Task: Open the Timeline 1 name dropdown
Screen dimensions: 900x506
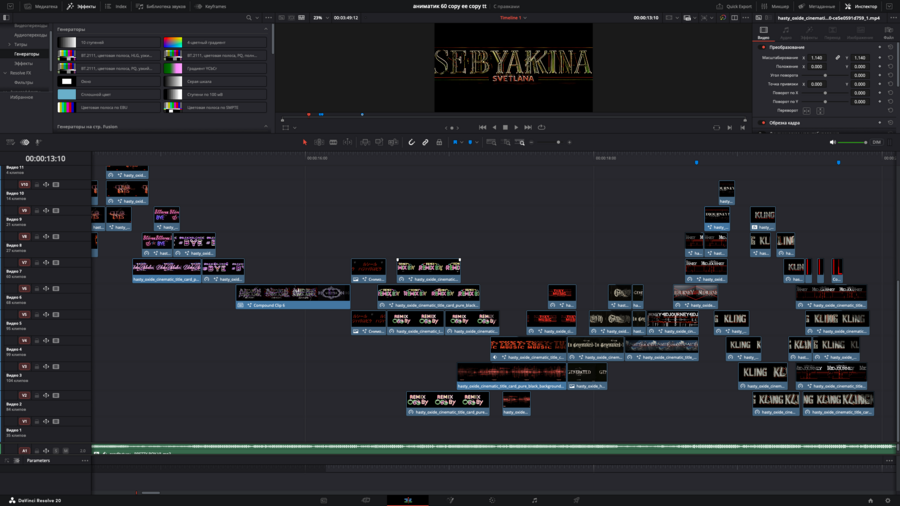Action: [x=512, y=18]
